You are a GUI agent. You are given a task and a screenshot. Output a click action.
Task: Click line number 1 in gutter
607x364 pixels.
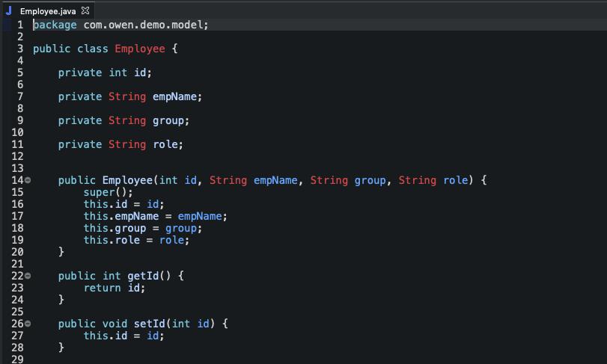[x=20, y=25]
